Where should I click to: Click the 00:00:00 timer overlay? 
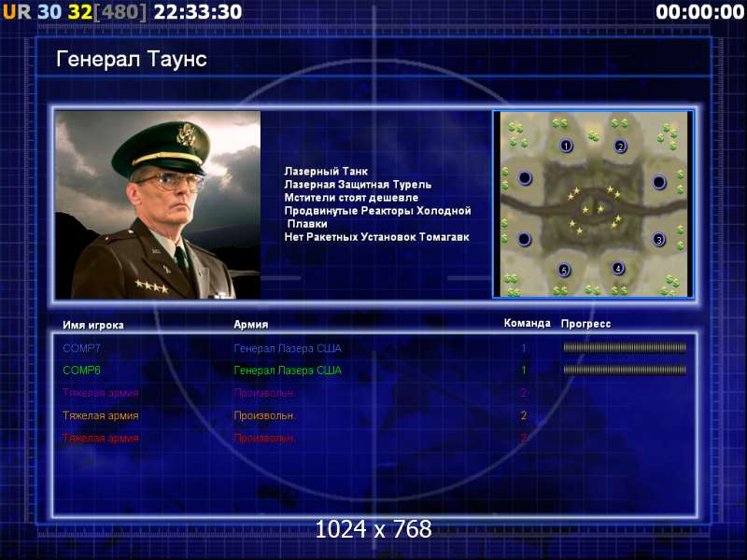click(x=699, y=12)
